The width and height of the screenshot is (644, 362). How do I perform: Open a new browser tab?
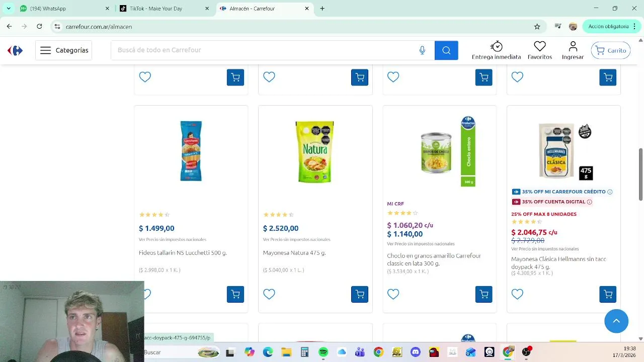(x=323, y=9)
